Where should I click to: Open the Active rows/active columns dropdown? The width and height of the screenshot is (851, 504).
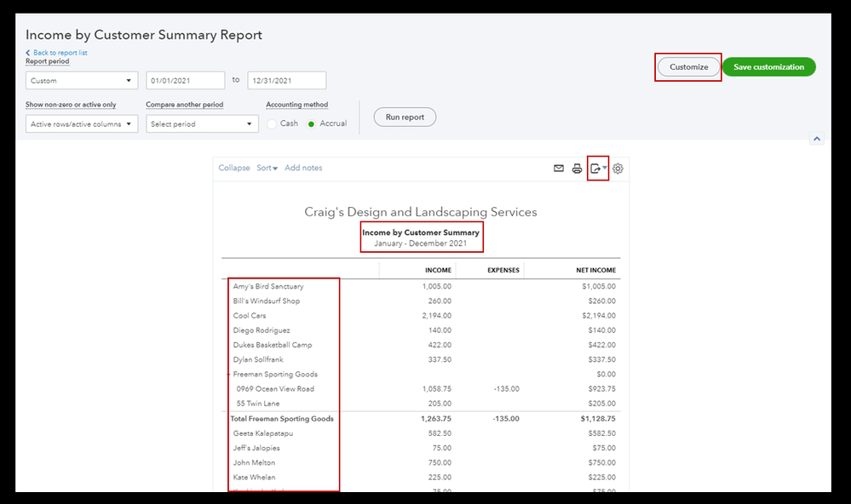(82, 123)
